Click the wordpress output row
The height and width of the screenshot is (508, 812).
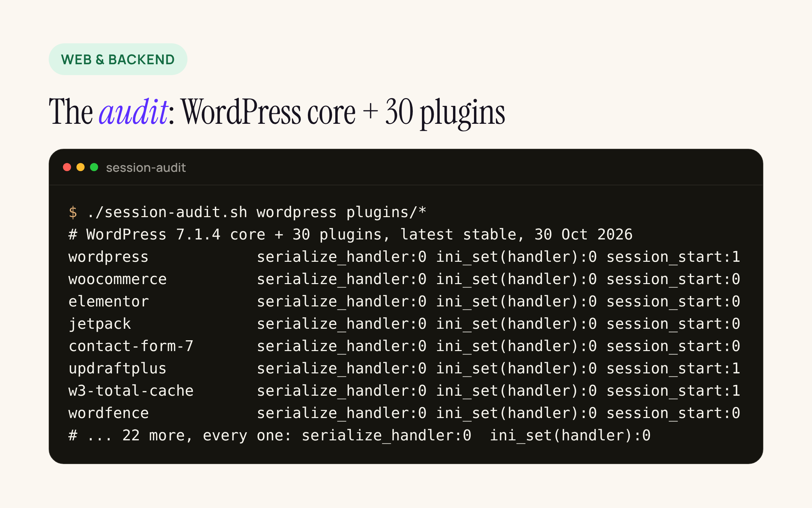(x=404, y=257)
